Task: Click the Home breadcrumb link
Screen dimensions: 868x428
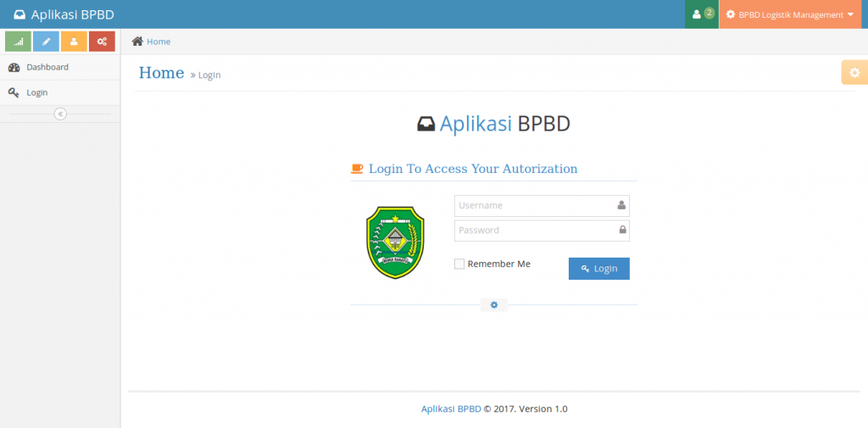Action: pos(159,42)
